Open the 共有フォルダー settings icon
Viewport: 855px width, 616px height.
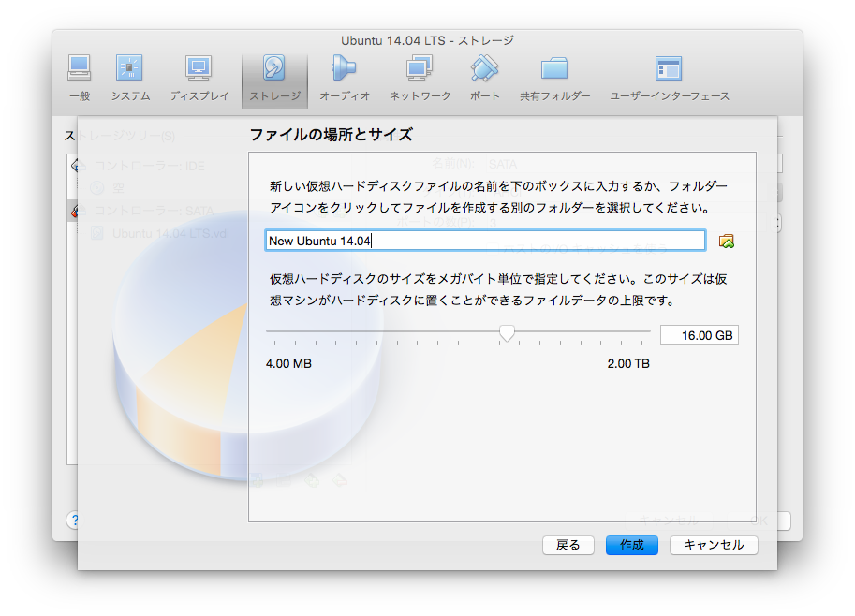[x=554, y=79]
